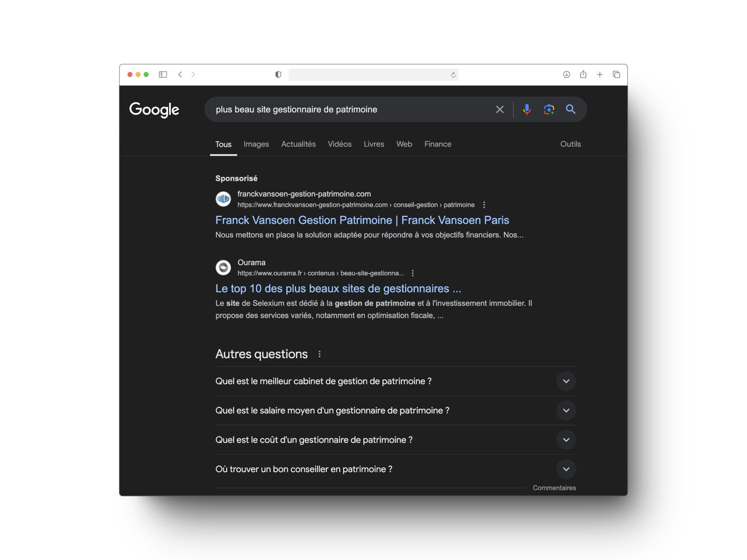Open the Share menu icon

point(583,74)
